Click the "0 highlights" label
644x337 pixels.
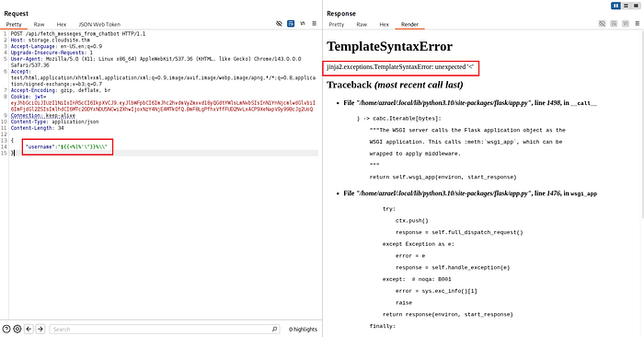303,330
